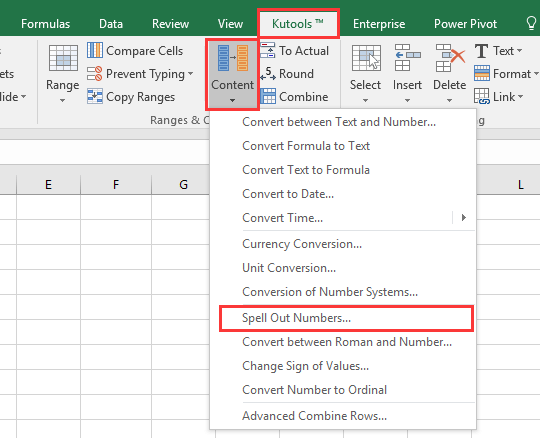Click the Link tools icon
540x438 pixels.
click(x=482, y=96)
